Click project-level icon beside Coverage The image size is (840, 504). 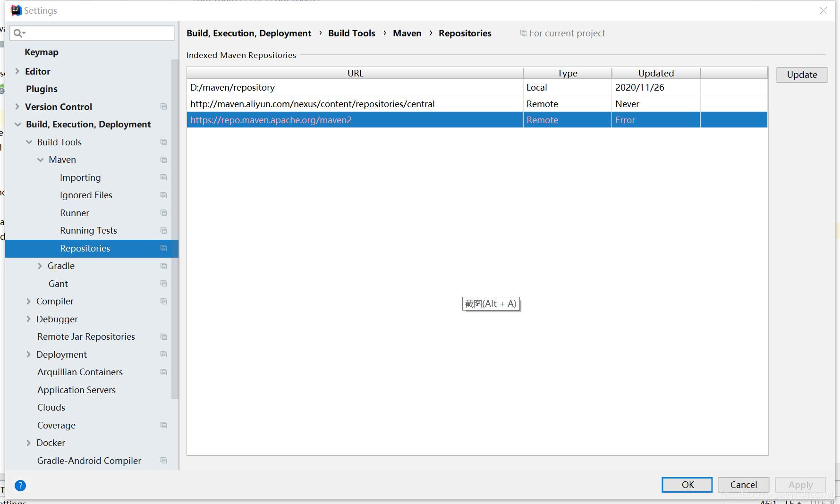pyautogui.click(x=164, y=425)
